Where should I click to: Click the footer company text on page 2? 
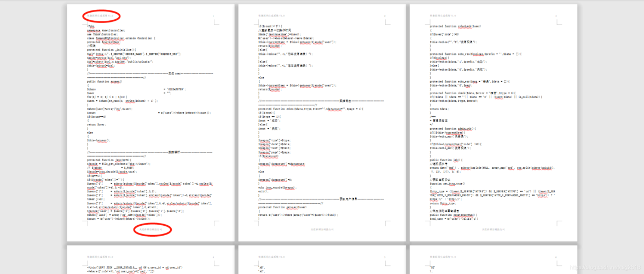pyautogui.click(x=322, y=229)
